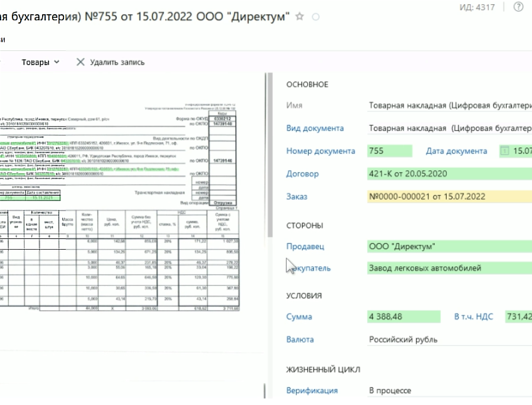Click the circle status icon after the star
532x405 pixels.
[x=315, y=17]
